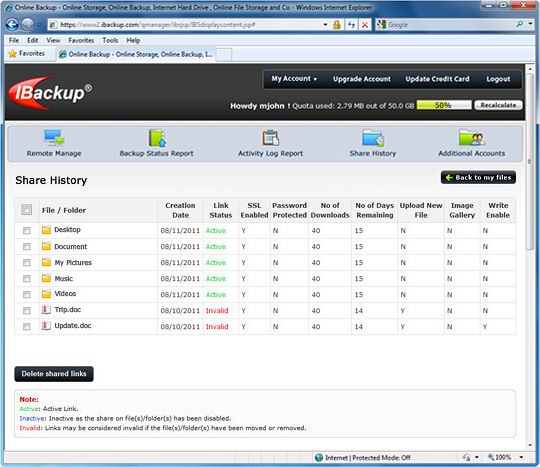Click the Music folder icon
Image resolution: width=540 pixels, height=467 pixels.
point(46,278)
